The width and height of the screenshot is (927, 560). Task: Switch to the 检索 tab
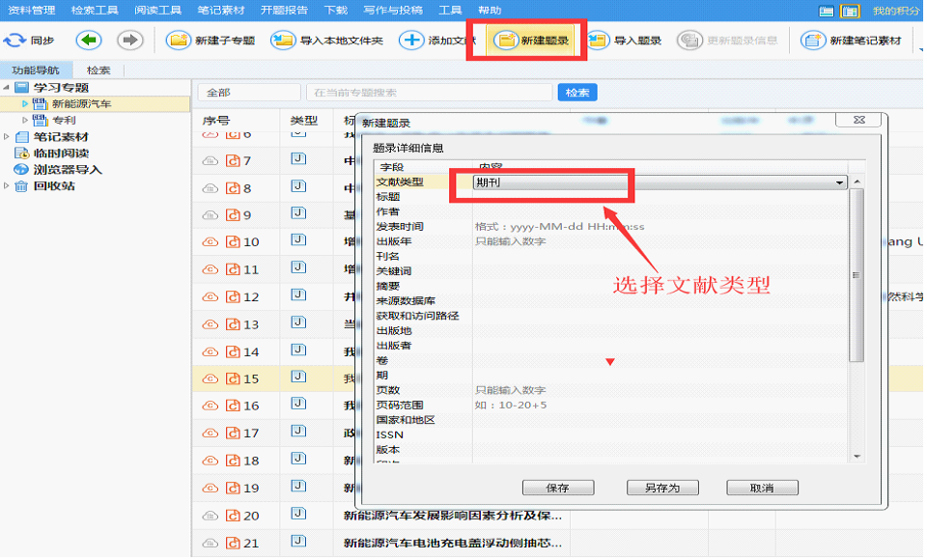[x=99, y=70]
